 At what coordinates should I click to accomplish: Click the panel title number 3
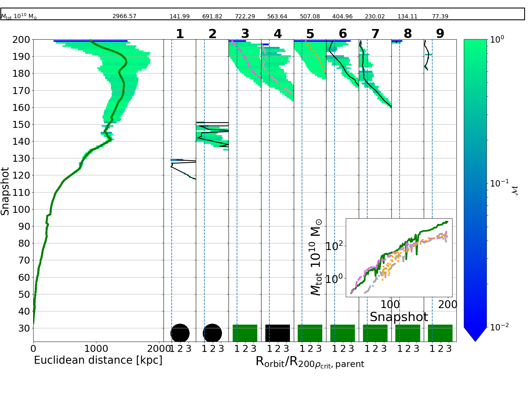click(x=245, y=34)
